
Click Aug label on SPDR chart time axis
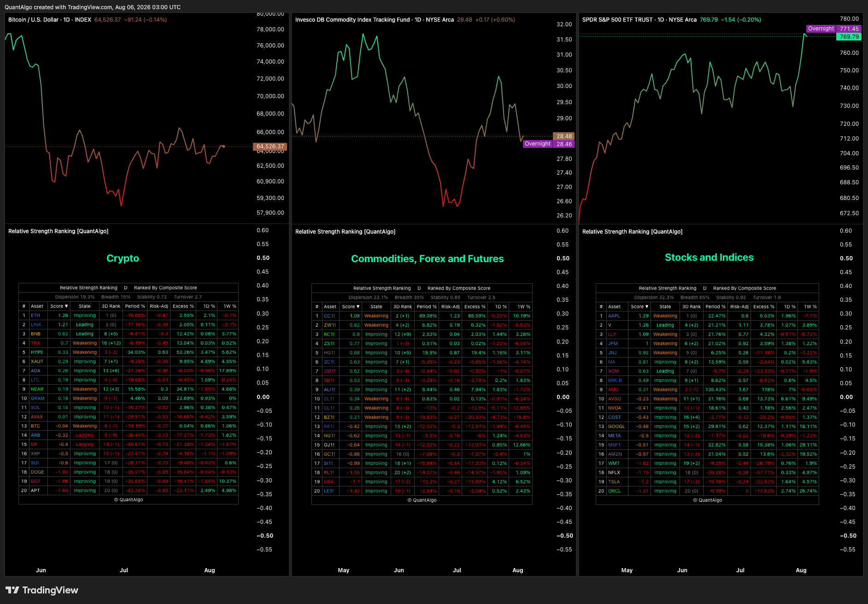tap(801, 570)
